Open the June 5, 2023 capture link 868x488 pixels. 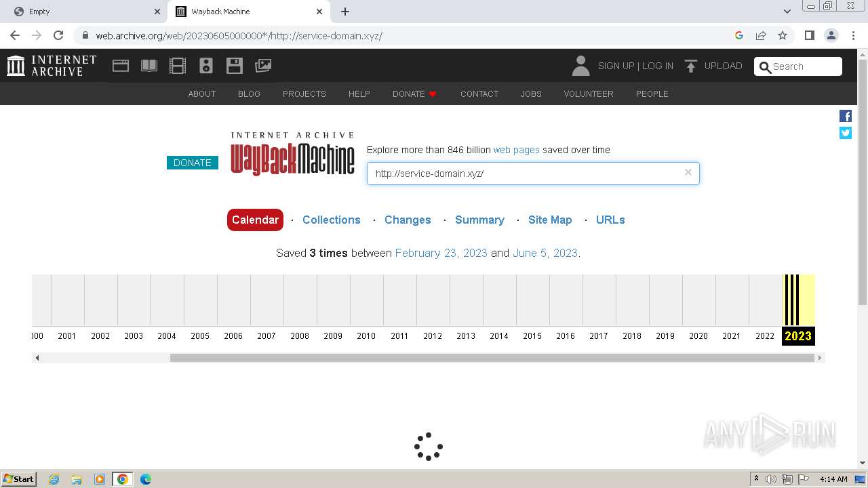tap(545, 253)
